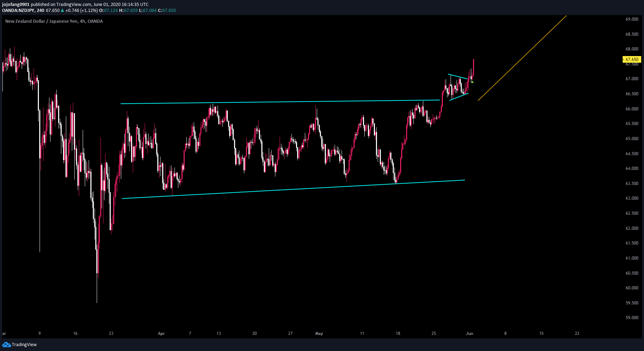This screenshot has width=644, height=351.
Task: Click the 68.500 price axis label
Action: 632,34
